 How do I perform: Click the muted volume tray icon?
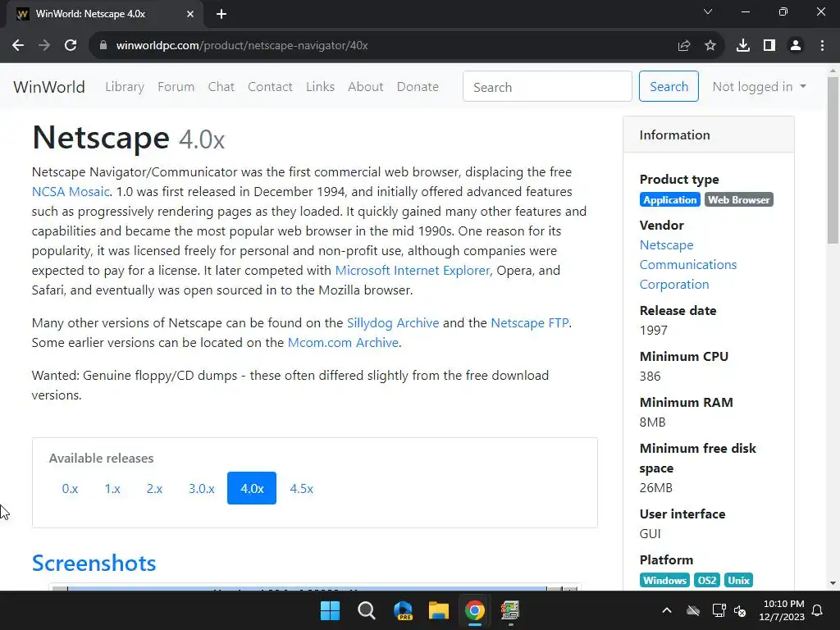[741, 610]
